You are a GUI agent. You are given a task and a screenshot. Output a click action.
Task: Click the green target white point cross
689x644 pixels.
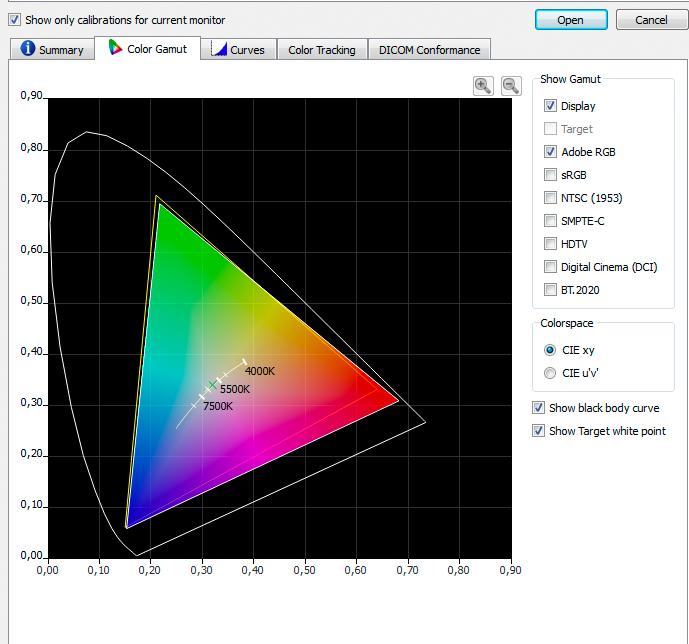click(213, 385)
